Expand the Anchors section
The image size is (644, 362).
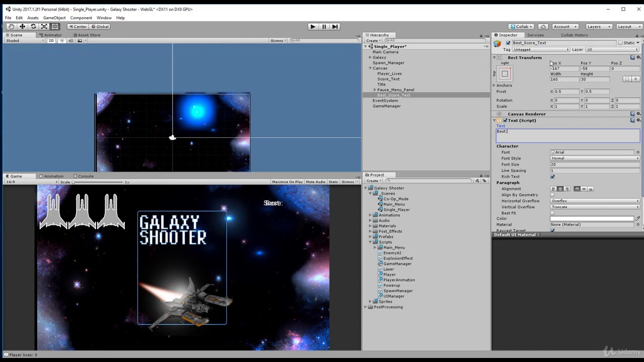(494, 85)
